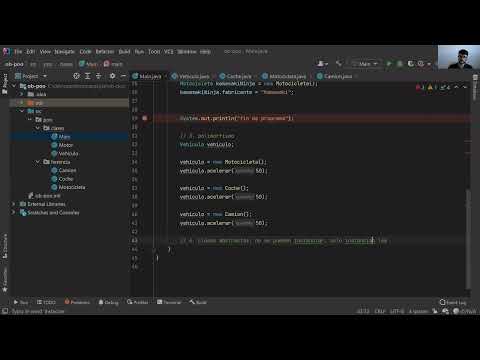Open the Window menu

pos(187,52)
